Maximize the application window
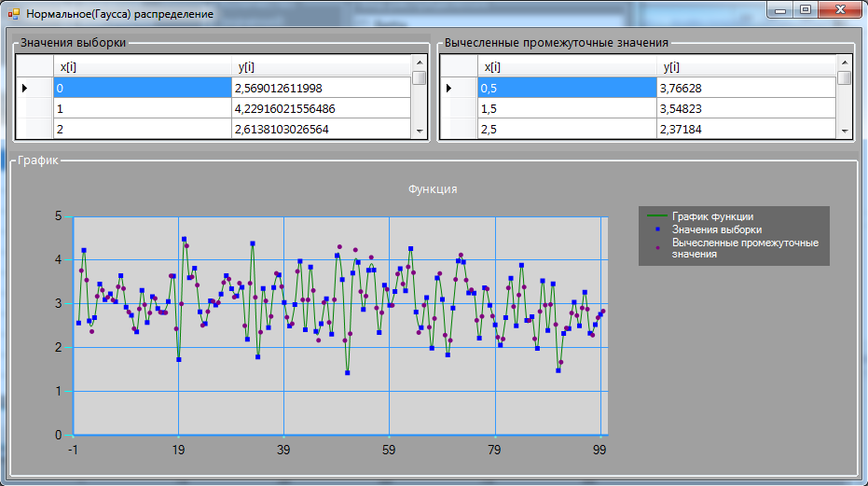The width and height of the screenshot is (868, 486). [805, 9]
